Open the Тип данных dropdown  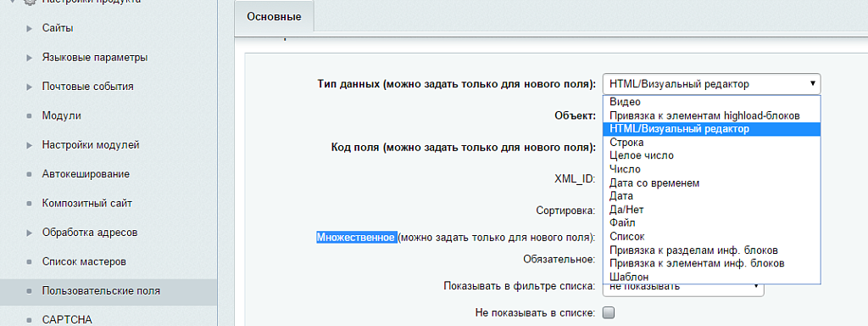[x=711, y=84]
